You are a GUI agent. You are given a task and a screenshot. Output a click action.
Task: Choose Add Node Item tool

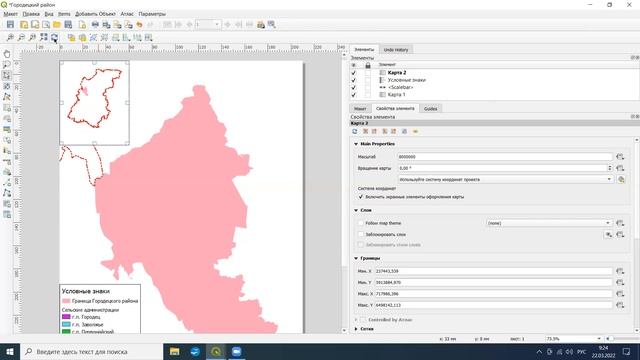[x=7, y=193]
